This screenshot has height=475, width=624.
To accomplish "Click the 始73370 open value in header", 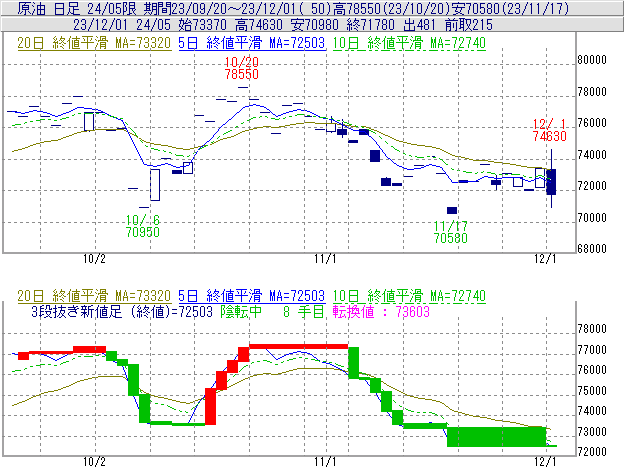I will [203, 25].
